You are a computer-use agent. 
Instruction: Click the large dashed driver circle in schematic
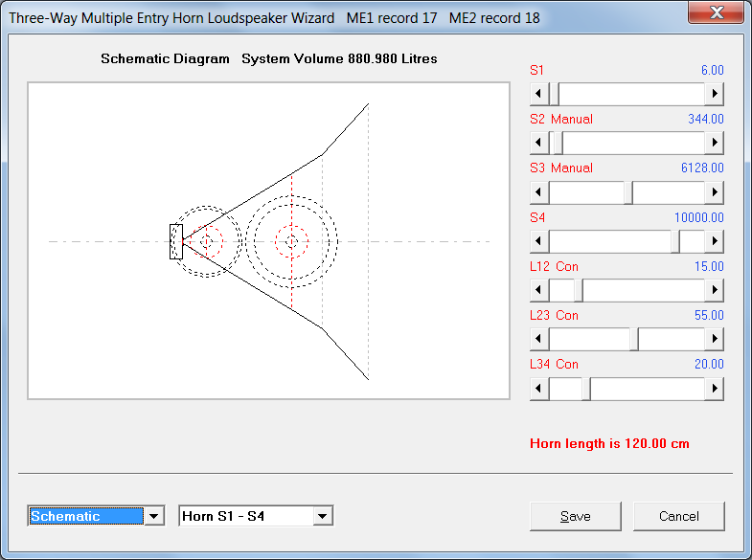[x=291, y=241]
